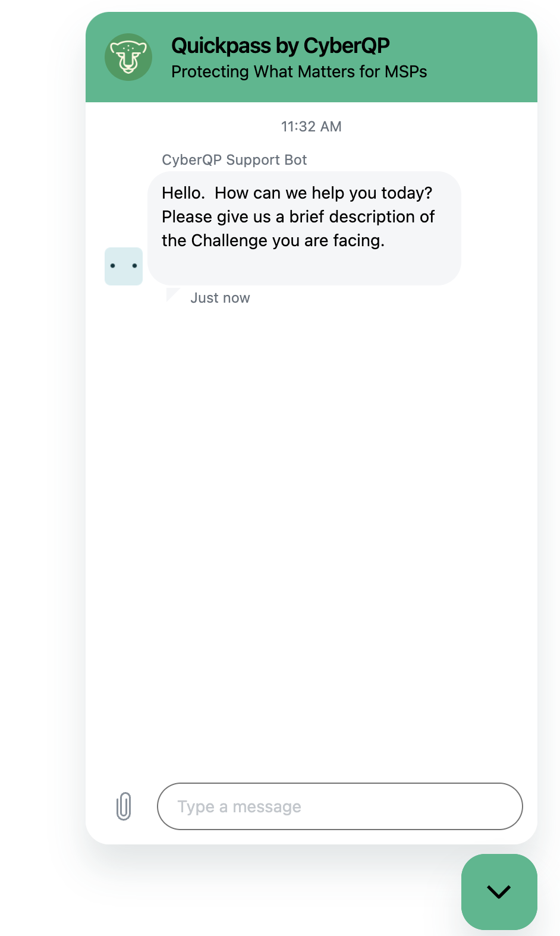Select the Protecting What Matters for MSPs tagline

coord(299,72)
